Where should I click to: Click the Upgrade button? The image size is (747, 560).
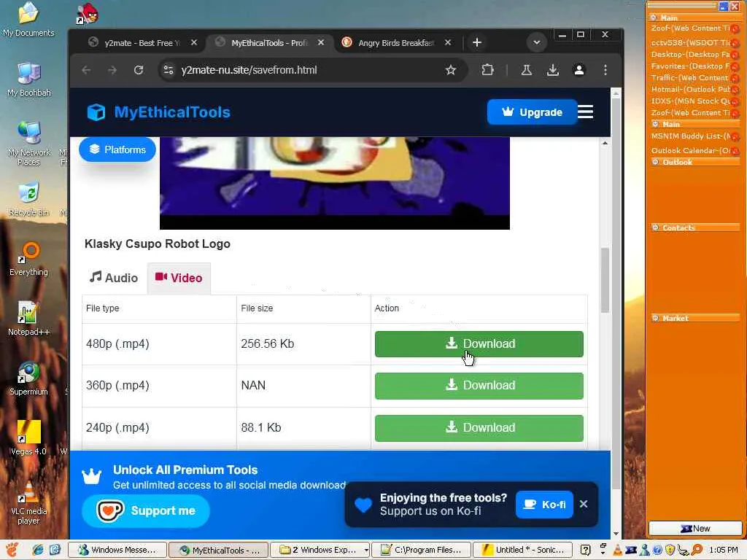tap(532, 112)
